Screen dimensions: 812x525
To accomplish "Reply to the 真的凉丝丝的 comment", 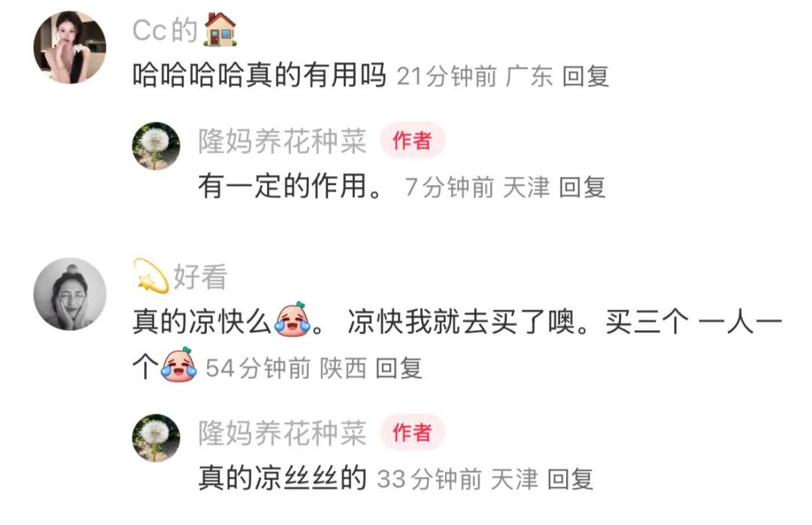I will [x=571, y=479].
